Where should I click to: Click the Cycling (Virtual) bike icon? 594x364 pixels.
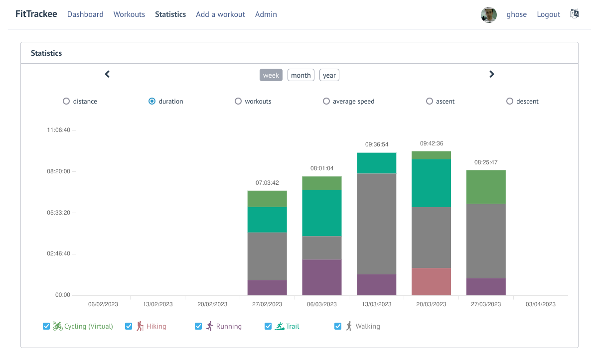[x=58, y=327]
